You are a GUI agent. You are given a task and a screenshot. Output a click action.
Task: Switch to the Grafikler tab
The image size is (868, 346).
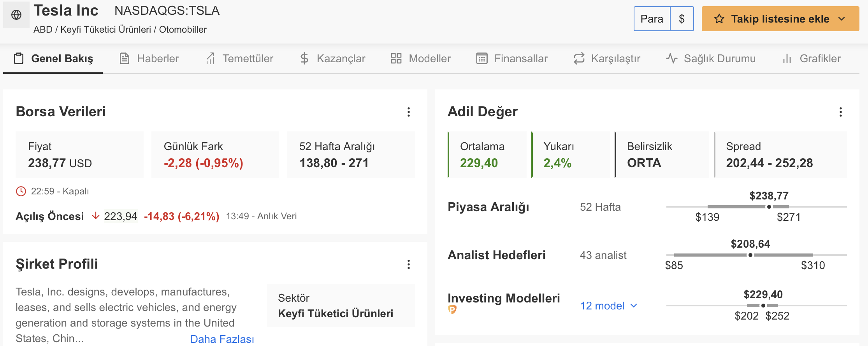[812, 59]
